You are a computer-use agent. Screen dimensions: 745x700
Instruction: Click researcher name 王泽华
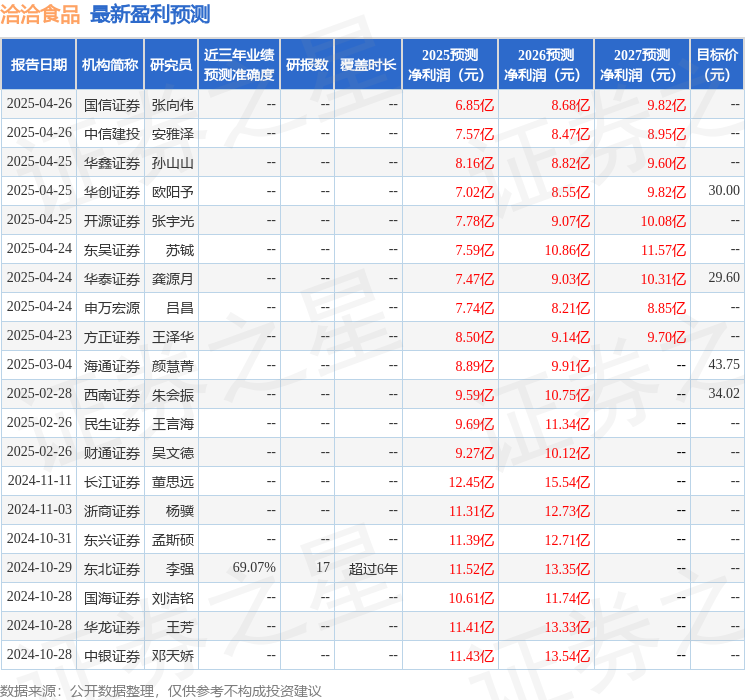(172, 337)
